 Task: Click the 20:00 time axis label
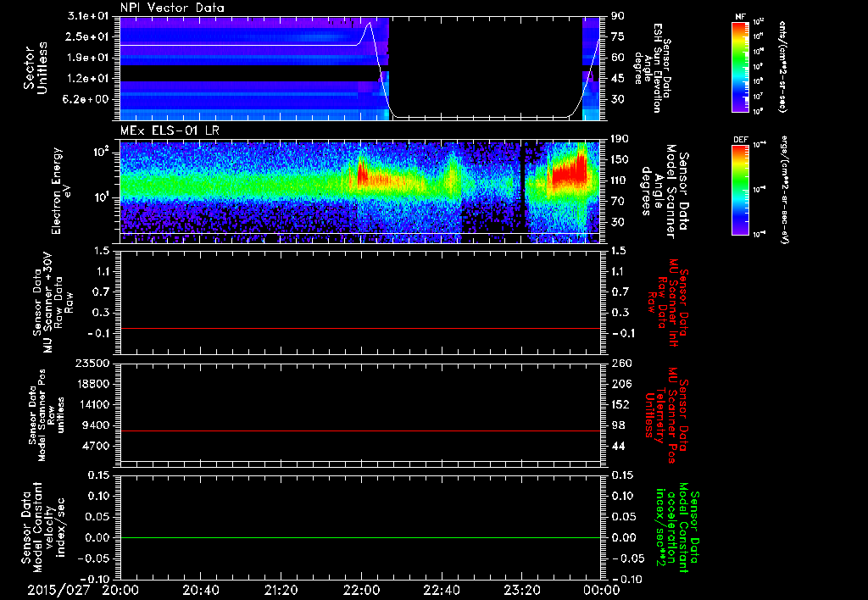pos(120,590)
